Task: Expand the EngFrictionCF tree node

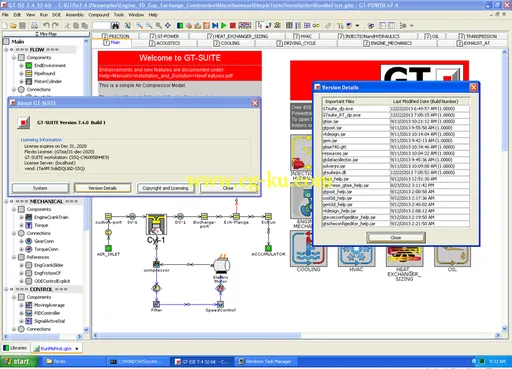Action: (x=22, y=273)
